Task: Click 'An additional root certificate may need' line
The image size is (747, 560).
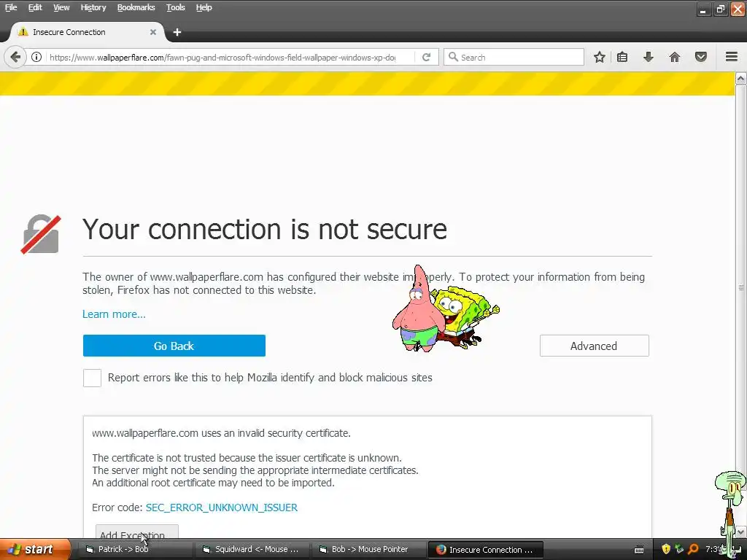Action: coord(214,483)
